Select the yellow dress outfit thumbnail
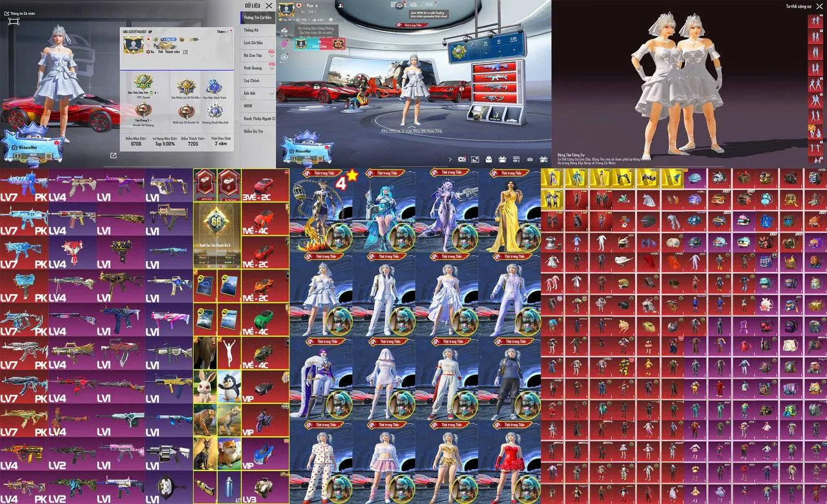This screenshot has height=504, width=827. coord(509,211)
